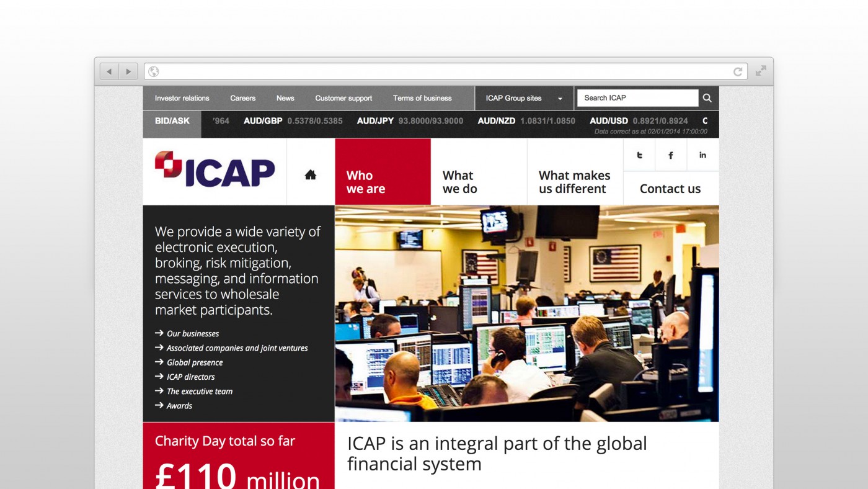Select the Who we are tab

tap(383, 172)
